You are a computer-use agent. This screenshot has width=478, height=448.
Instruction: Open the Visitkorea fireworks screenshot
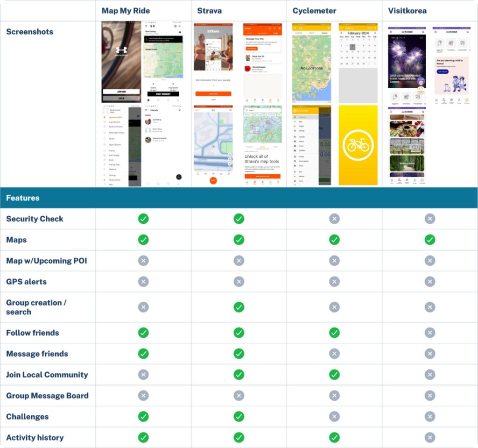[407, 66]
